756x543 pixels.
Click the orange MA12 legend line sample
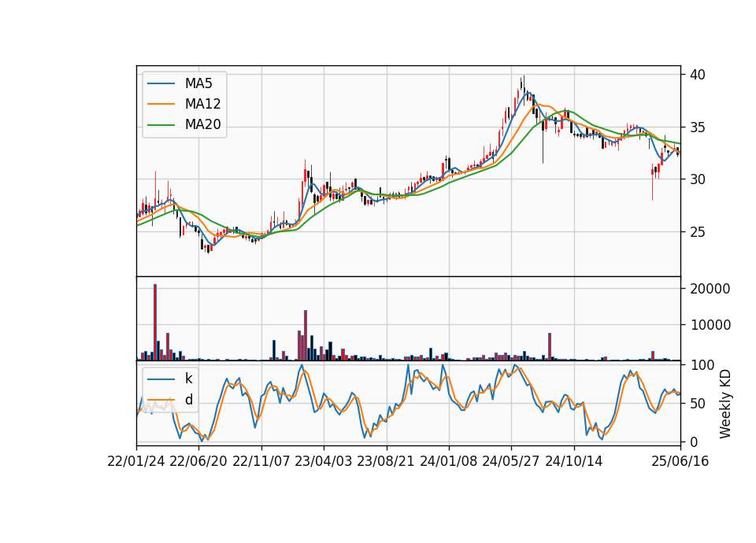161,104
